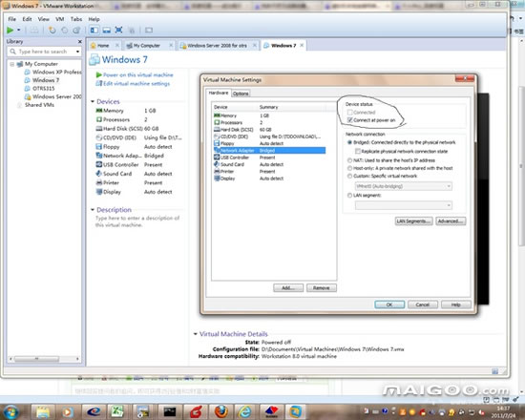
Task: Click the Windows Start button
Action: point(10,411)
